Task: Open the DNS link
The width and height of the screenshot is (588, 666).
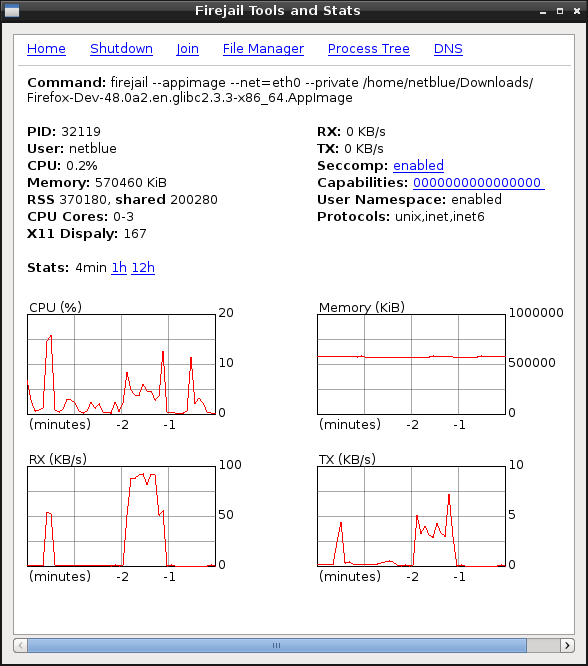Action: click(x=448, y=49)
